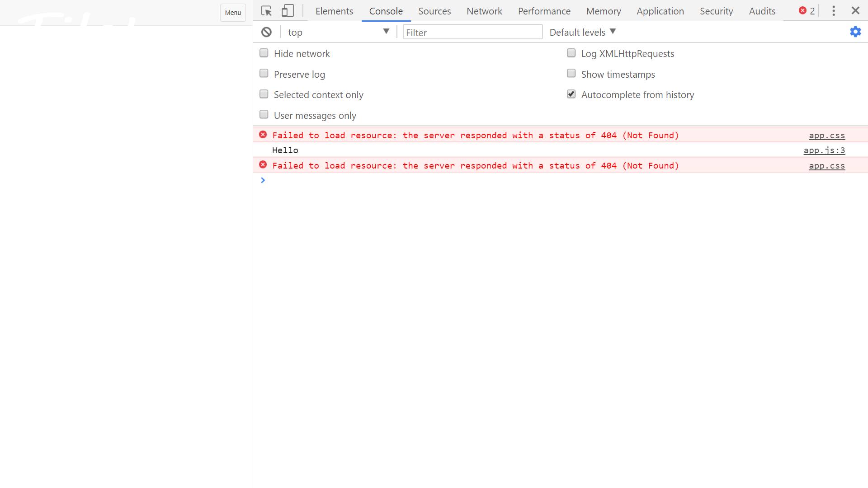The width and height of the screenshot is (868, 488).
Task: Toggle the device toolbar icon
Action: 288,11
